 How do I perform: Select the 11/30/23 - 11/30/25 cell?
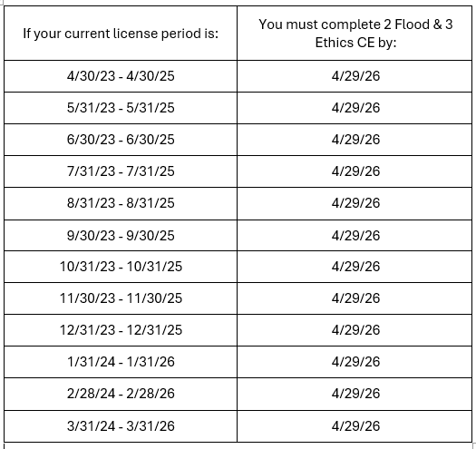coord(121,298)
